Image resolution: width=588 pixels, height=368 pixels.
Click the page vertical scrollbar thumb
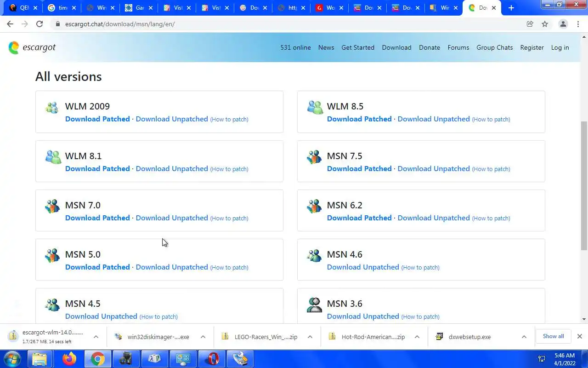pyautogui.click(x=584, y=185)
